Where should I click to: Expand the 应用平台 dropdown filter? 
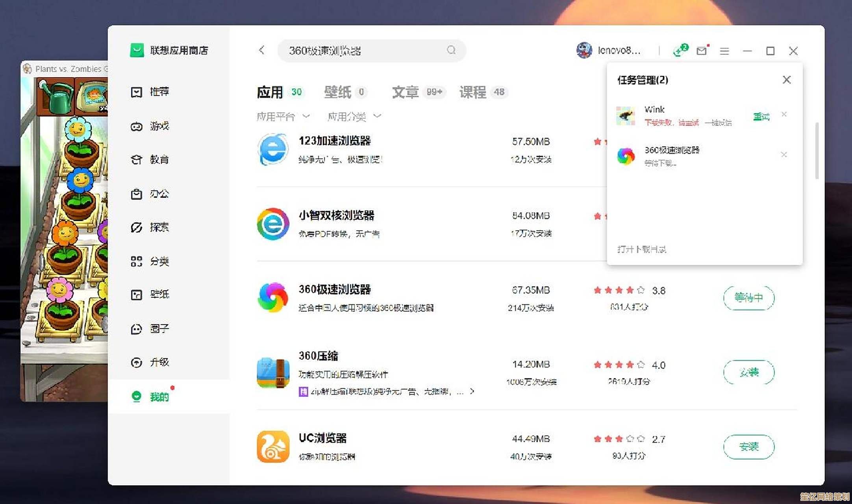point(283,117)
